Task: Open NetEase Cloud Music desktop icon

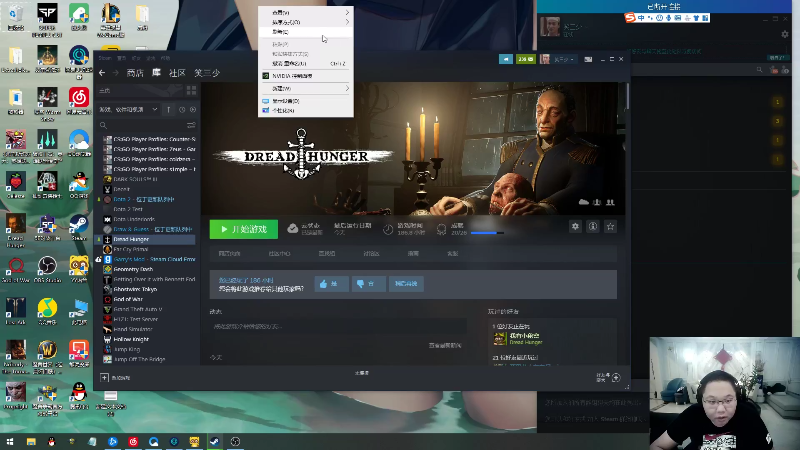Action: click(x=79, y=101)
